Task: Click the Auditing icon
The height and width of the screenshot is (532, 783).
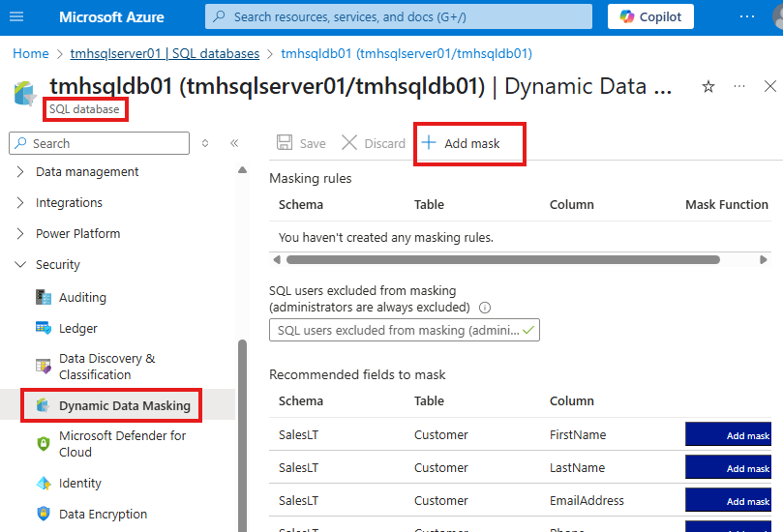Action: tap(44, 298)
